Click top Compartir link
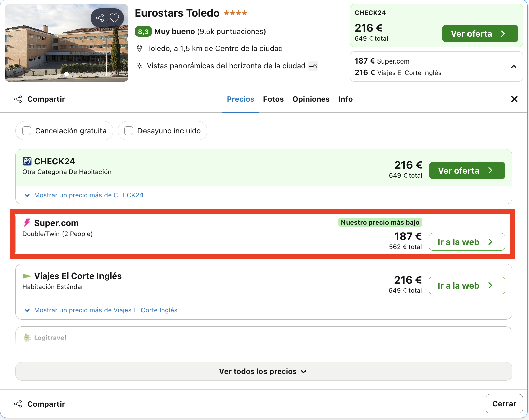 [x=46, y=99]
